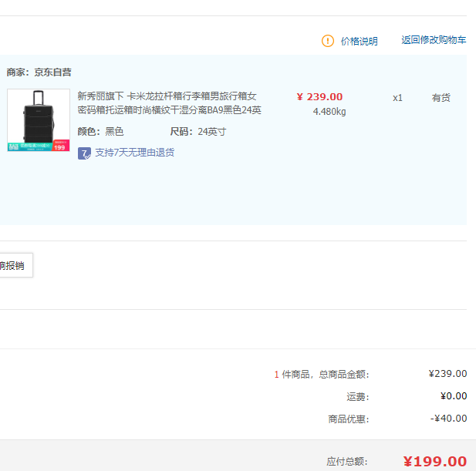This screenshot has height=471, width=476.
Task: Open the 价格说明 price explanation link
Action: [360, 42]
